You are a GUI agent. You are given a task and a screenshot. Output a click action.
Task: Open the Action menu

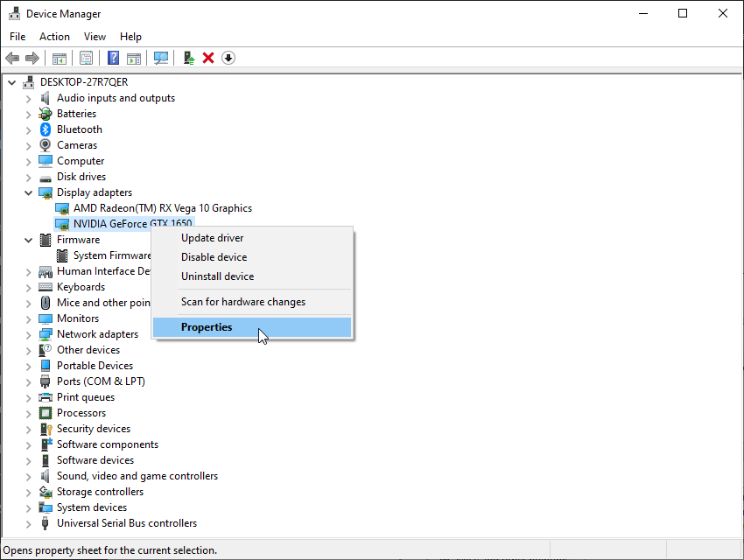[x=54, y=36]
